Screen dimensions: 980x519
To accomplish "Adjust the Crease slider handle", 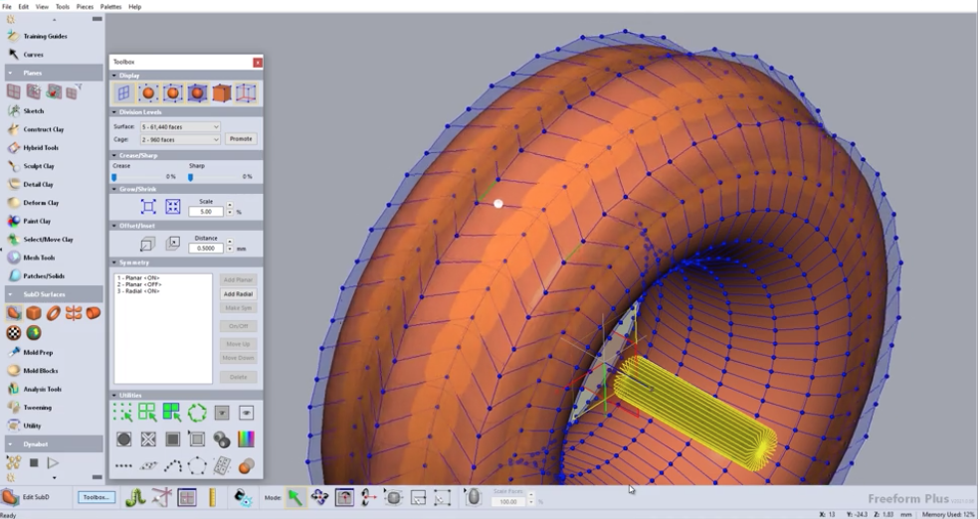I will (x=113, y=177).
